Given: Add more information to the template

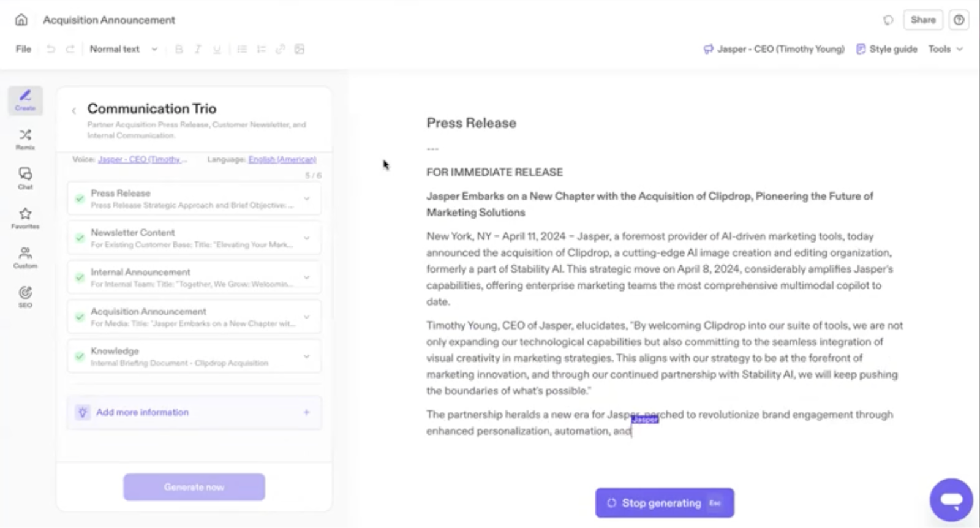Looking at the screenshot, I should click(x=194, y=412).
